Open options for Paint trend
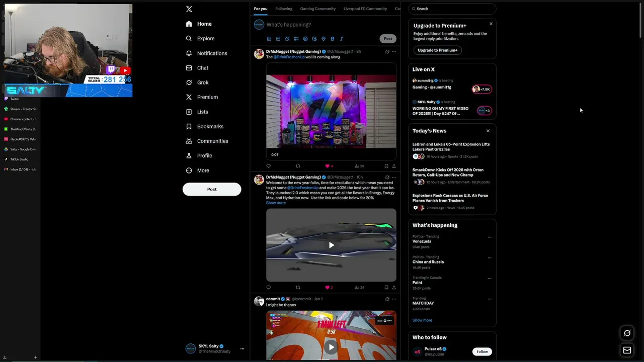This screenshot has width=644, height=362. click(x=490, y=278)
